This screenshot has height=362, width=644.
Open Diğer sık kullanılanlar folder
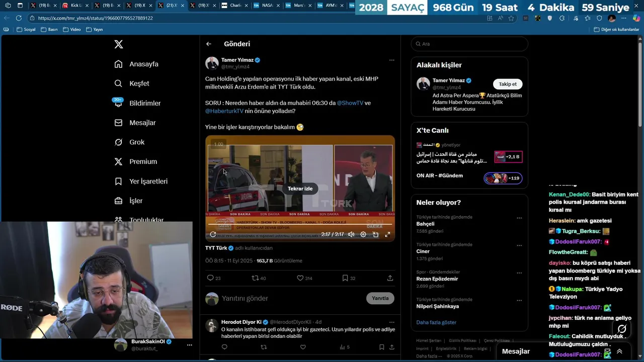pos(616,29)
